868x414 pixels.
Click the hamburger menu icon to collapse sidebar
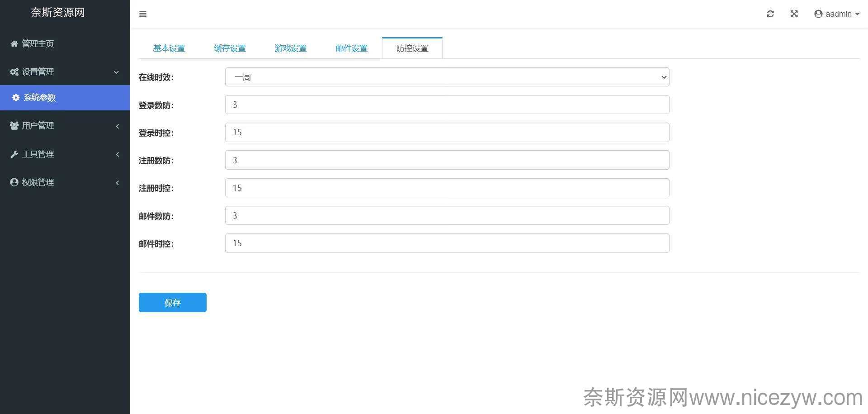coord(143,14)
